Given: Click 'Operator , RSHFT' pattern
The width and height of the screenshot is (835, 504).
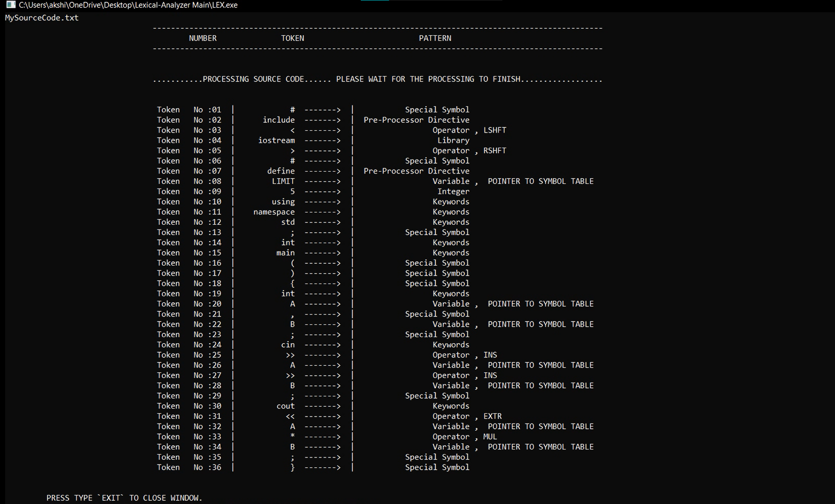Looking at the screenshot, I should [469, 150].
